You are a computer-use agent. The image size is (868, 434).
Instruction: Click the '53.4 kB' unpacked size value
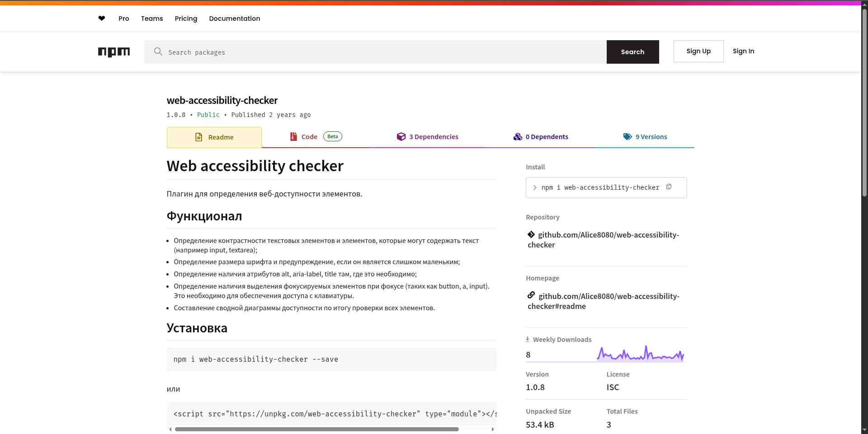tap(540, 425)
